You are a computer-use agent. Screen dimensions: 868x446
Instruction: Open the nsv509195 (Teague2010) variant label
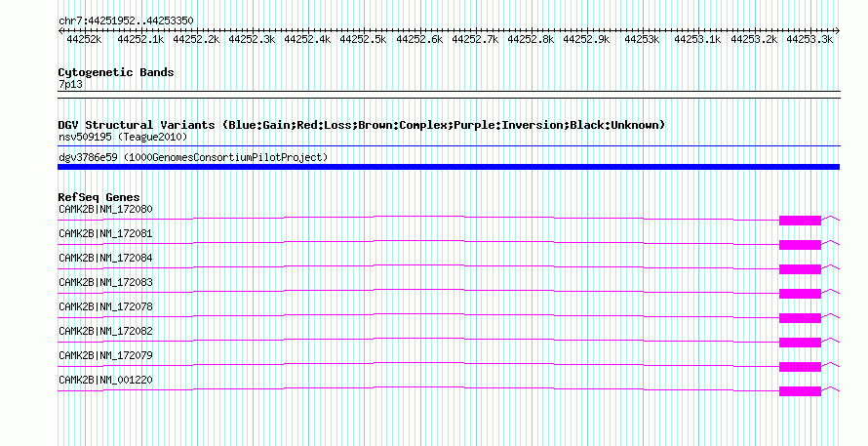click(124, 137)
